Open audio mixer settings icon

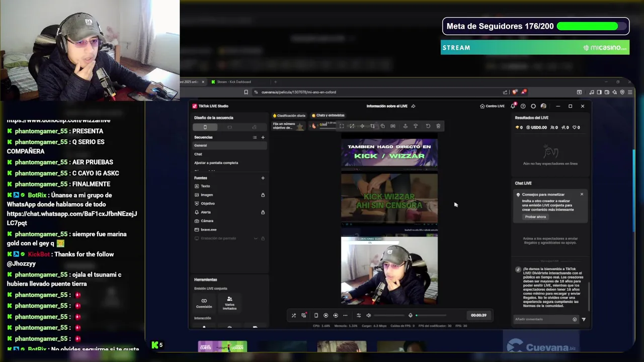coord(359,315)
